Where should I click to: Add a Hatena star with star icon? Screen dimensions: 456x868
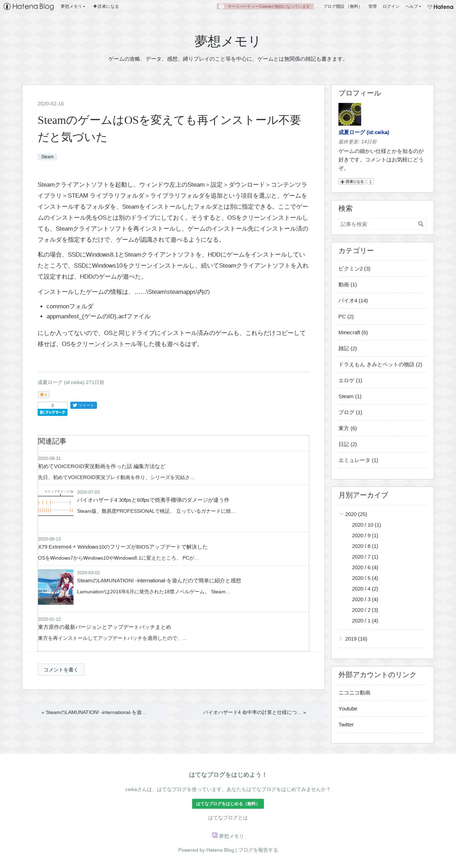44,395
